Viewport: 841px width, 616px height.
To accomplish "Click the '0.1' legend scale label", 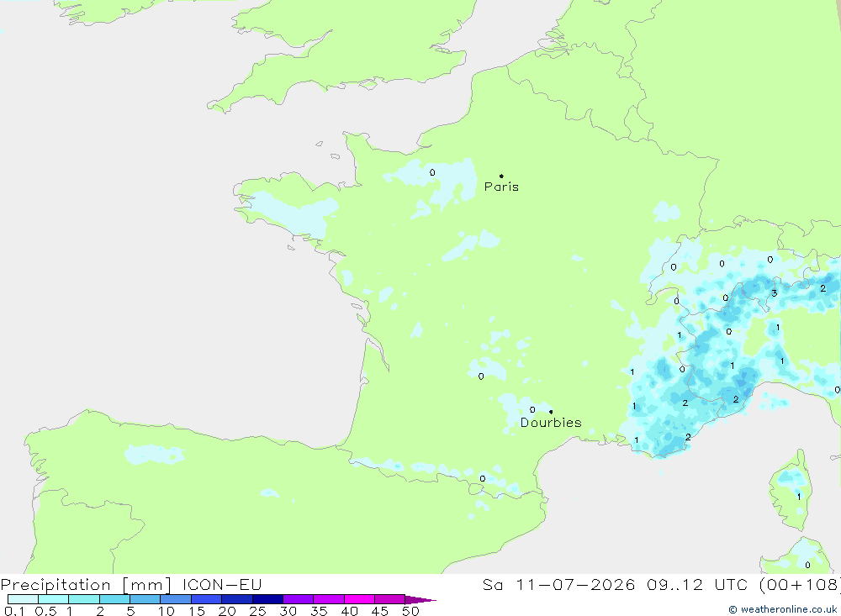I will tap(14, 611).
